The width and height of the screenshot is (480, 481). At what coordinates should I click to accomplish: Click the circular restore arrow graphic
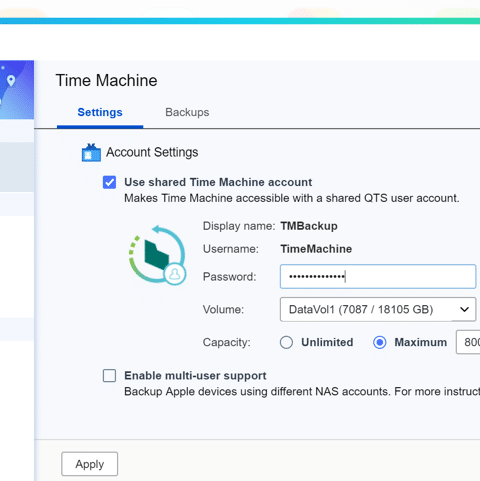pos(157,255)
